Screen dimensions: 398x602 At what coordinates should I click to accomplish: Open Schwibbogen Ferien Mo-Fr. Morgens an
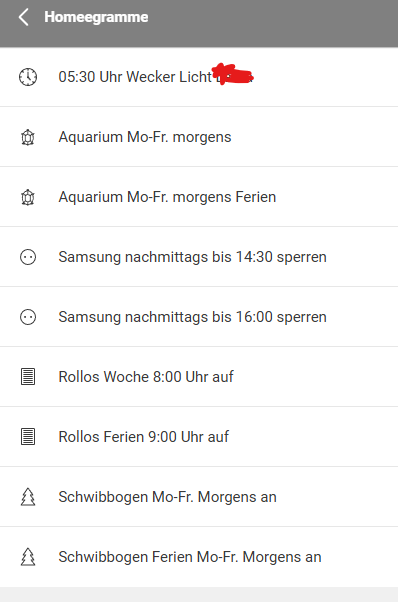(199, 557)
